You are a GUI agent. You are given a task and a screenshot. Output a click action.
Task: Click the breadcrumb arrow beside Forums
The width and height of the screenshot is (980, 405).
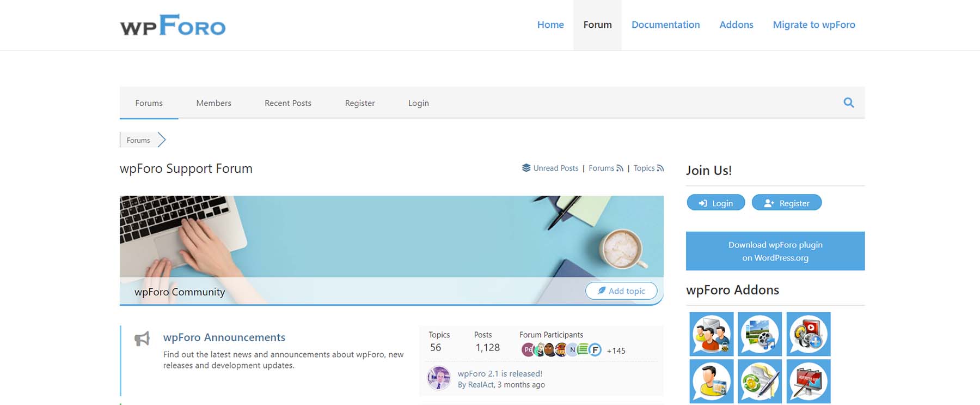coord(162,140)
